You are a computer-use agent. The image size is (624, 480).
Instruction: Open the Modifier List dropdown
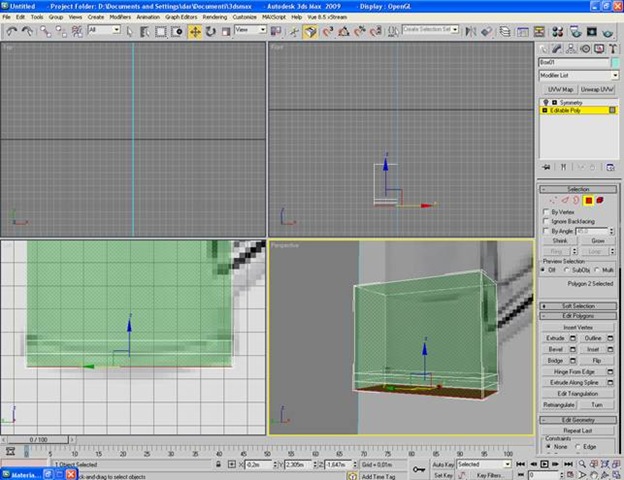[x=579, y=75]
